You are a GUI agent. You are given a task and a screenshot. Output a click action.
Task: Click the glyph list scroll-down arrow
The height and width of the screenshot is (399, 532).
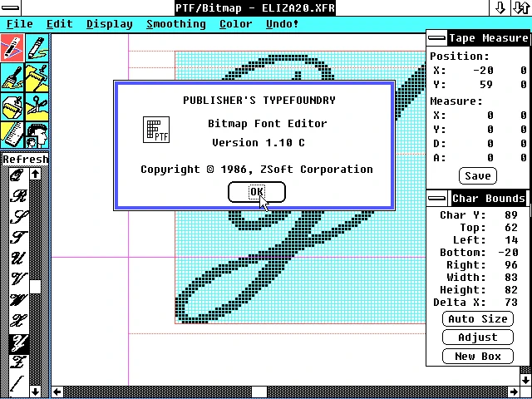[x=35, y=392]
